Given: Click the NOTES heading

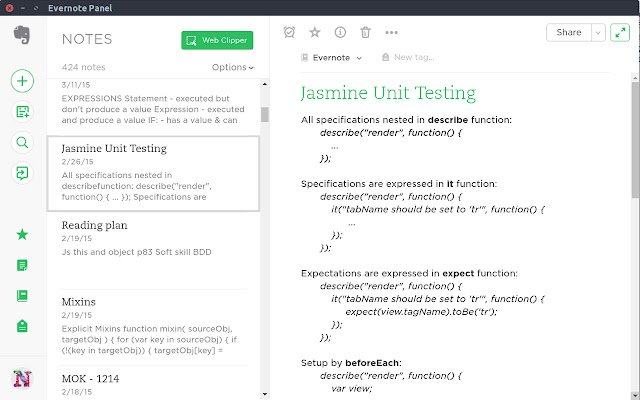Looking at the screenshot, I should [x=87, y=39].
